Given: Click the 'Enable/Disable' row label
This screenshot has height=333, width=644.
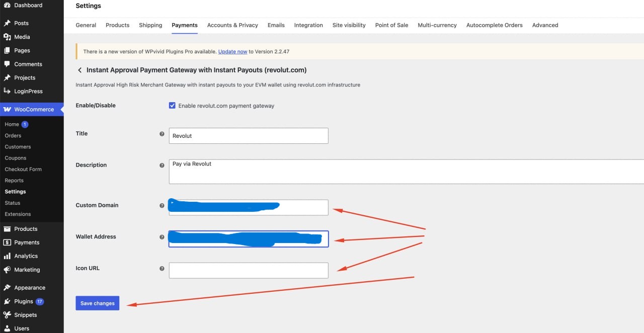Looking at the screenshot, I should 96,106.
